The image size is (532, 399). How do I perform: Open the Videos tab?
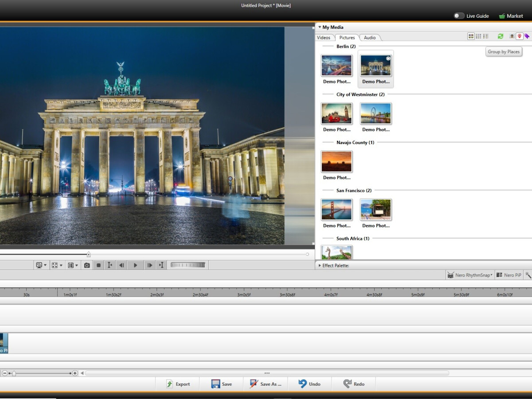coord(324,38)
